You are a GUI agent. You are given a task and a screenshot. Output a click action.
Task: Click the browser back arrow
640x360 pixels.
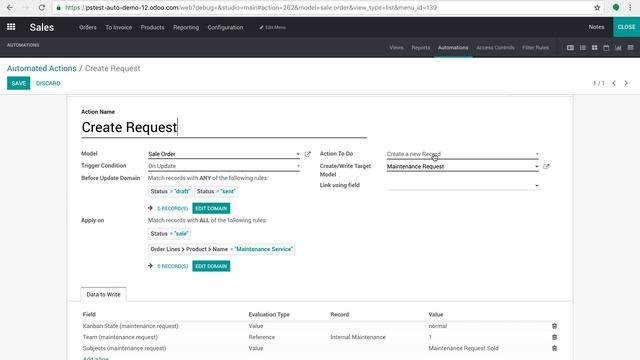(x=10, y=7)
